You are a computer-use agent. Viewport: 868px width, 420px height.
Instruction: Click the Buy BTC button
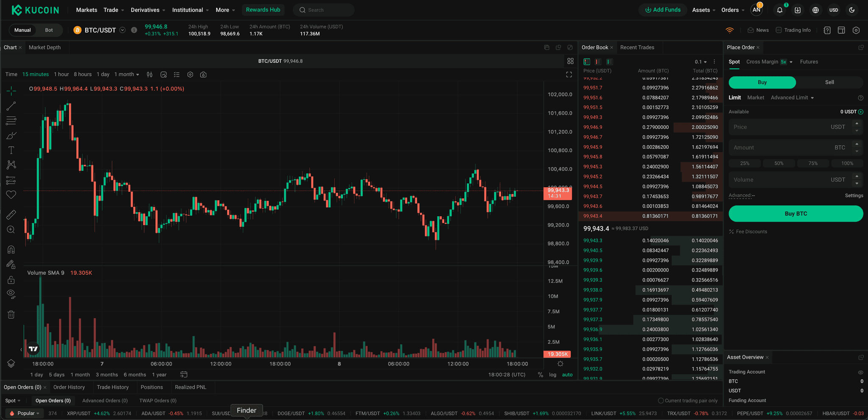795,214
